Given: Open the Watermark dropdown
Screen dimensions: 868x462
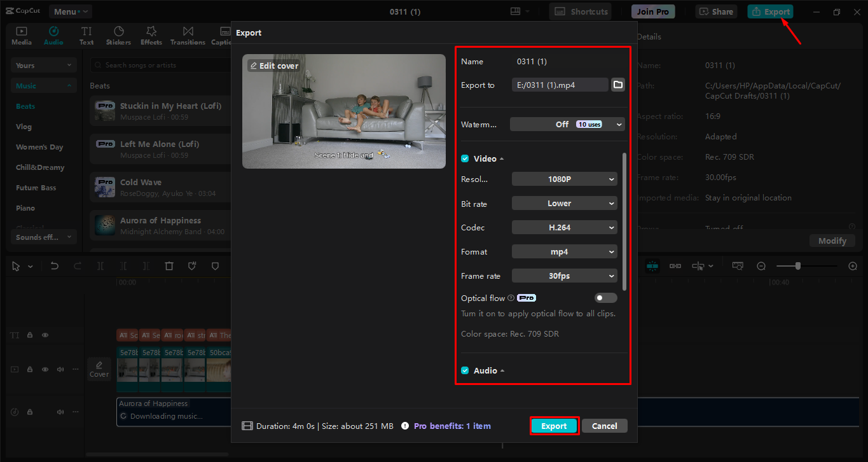Looking at the screenshot, I should (567, 124).
